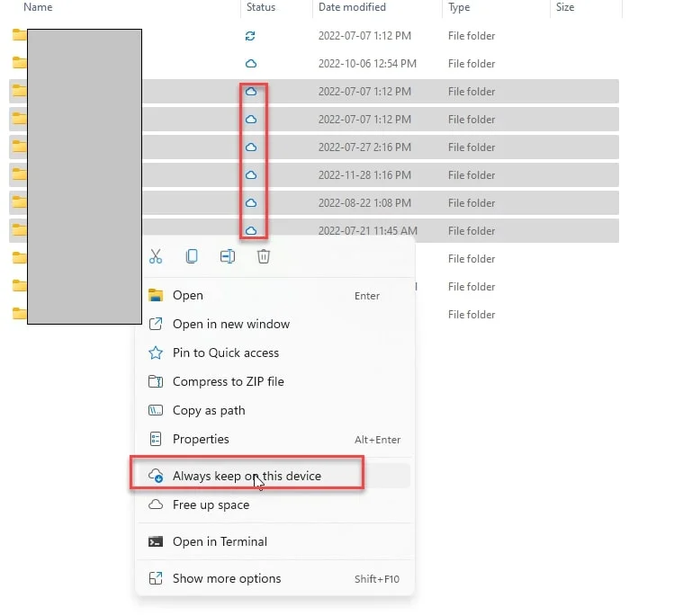The image size is (683, 616).
Task: Select Pin to Quick access
Action: point(274,353)
